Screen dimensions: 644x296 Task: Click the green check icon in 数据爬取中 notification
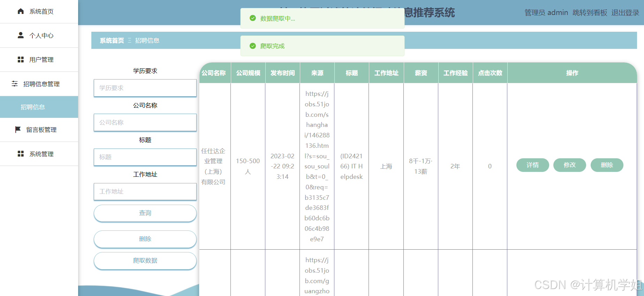tap(253, 18)
